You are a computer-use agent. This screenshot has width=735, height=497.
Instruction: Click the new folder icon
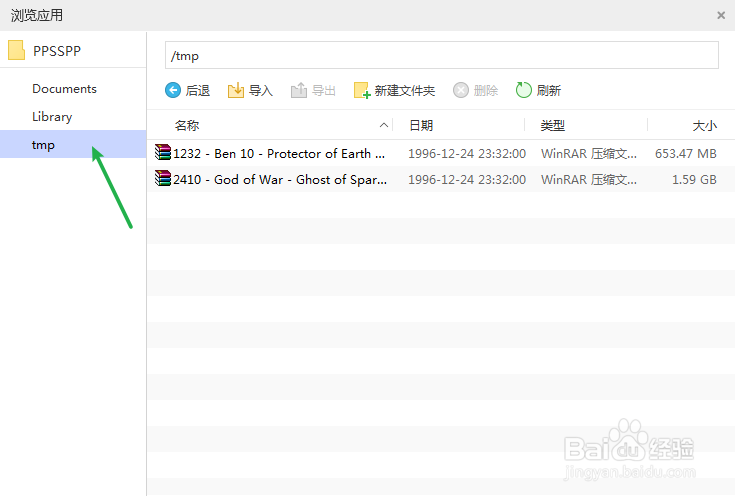[x=362, y=90]
